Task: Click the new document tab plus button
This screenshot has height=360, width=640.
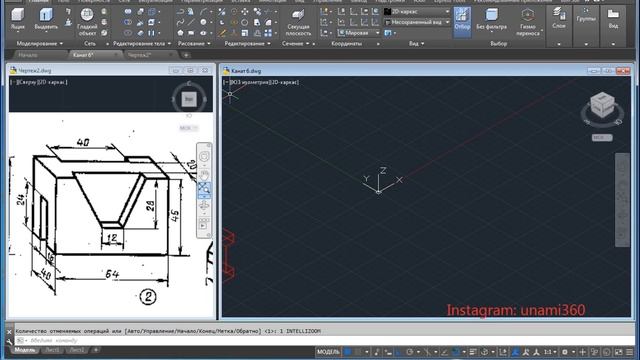Action: tap(186, 55)
